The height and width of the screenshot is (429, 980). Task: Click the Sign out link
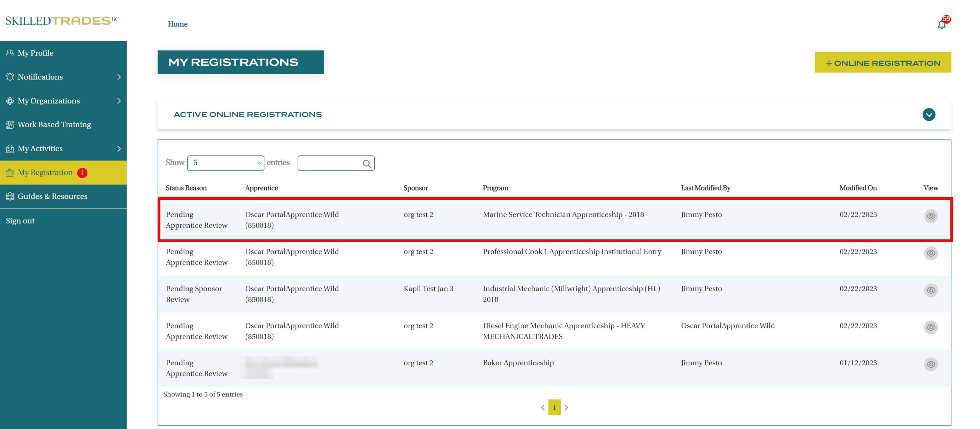point(20,221)
